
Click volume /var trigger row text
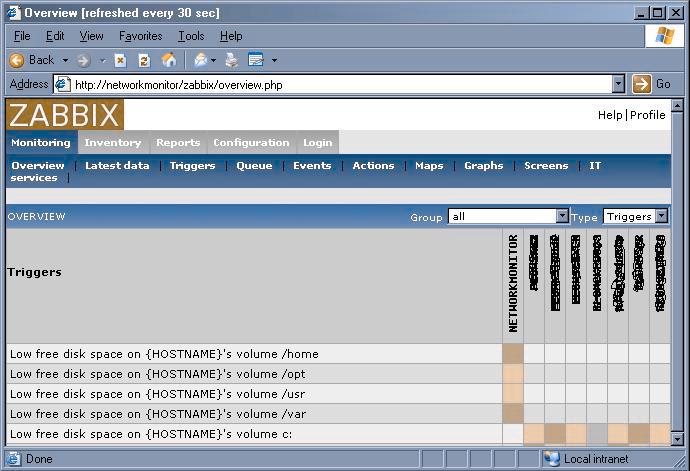pos(158,414)
